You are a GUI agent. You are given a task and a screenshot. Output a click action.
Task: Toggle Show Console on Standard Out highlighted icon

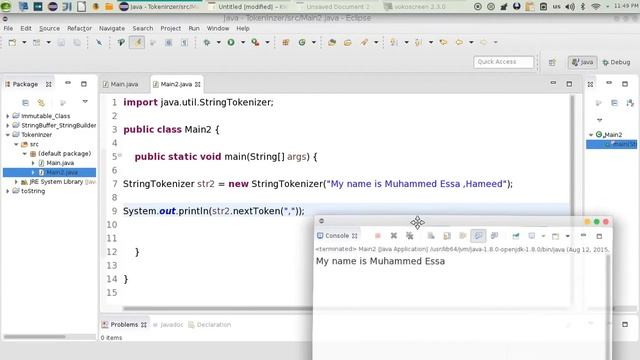coord(478,236)
